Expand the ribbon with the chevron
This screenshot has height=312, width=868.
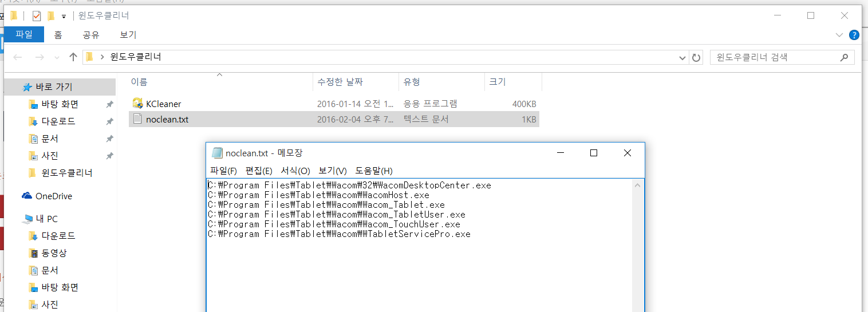pos(839,35)
